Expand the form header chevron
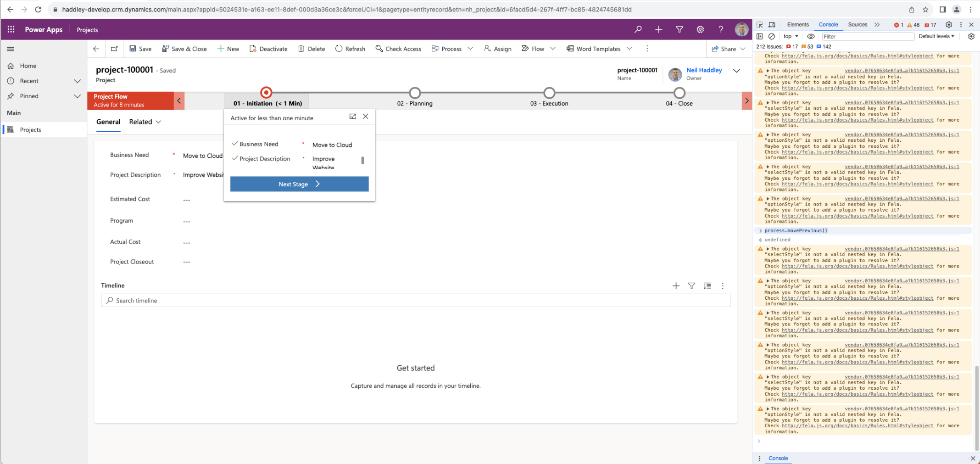Image resolution: width=980 pixels, height=464 pixels. coord(736,71)
